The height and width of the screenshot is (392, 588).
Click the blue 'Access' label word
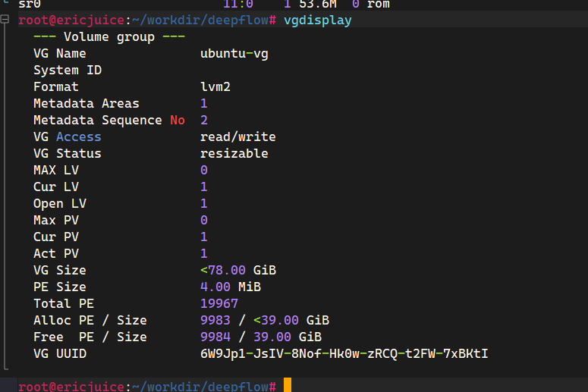point(78,137)
